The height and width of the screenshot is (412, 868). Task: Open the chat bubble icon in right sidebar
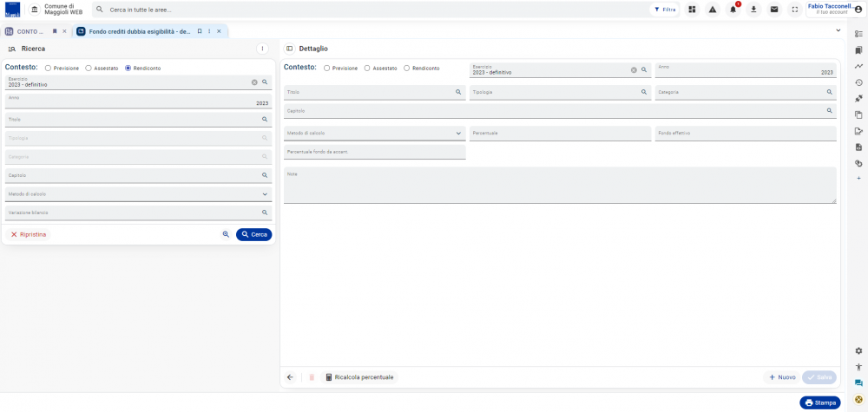[858, 383]
